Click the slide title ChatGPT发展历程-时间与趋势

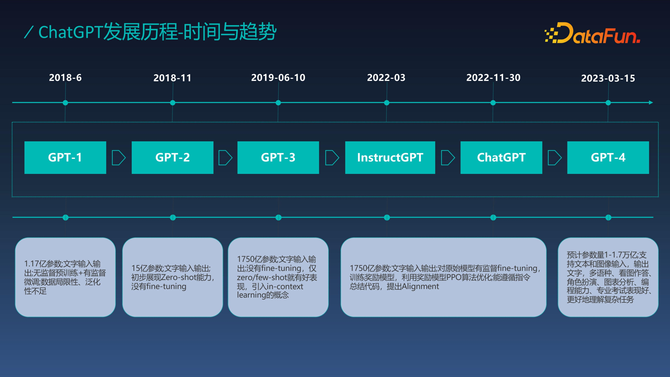click(x=157, y=32)
